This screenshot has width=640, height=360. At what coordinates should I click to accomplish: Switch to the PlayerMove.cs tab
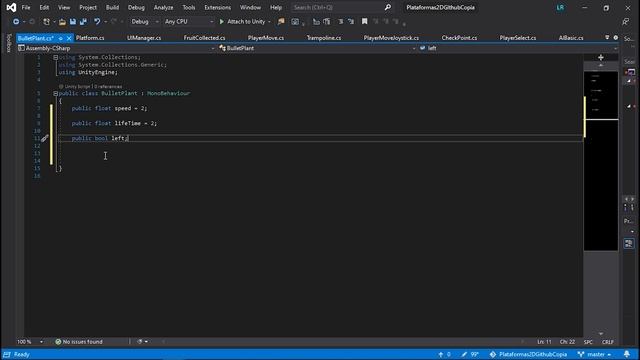tap(266, 38)
